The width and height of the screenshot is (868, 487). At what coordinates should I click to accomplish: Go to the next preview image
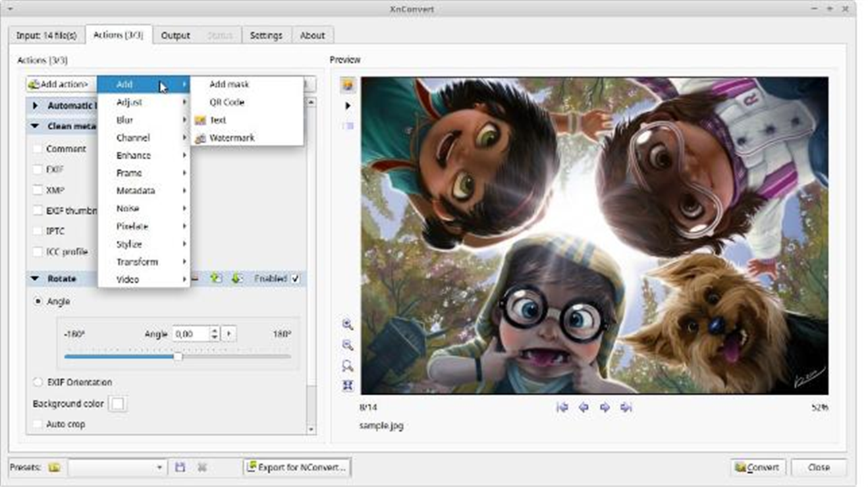[605, 407]
